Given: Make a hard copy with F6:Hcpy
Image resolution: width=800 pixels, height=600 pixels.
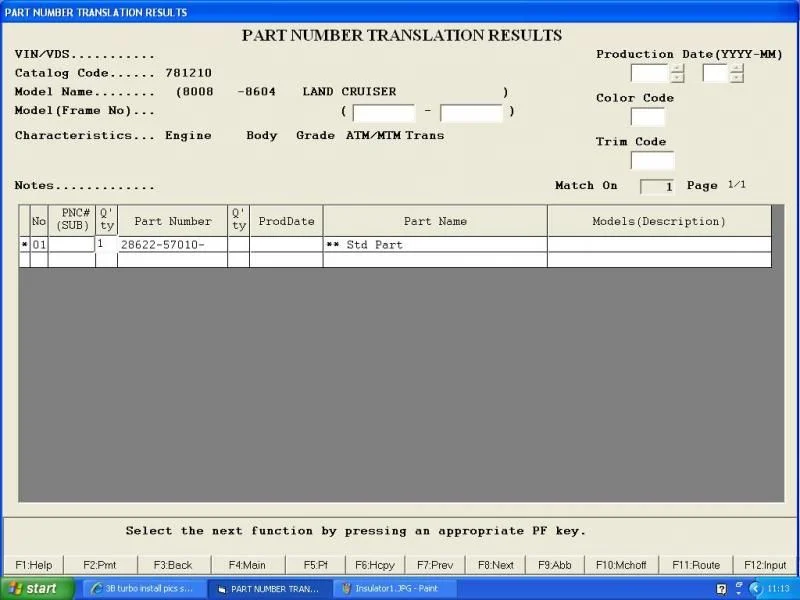Looking at the screenshot, I should (x=374, y=565).
